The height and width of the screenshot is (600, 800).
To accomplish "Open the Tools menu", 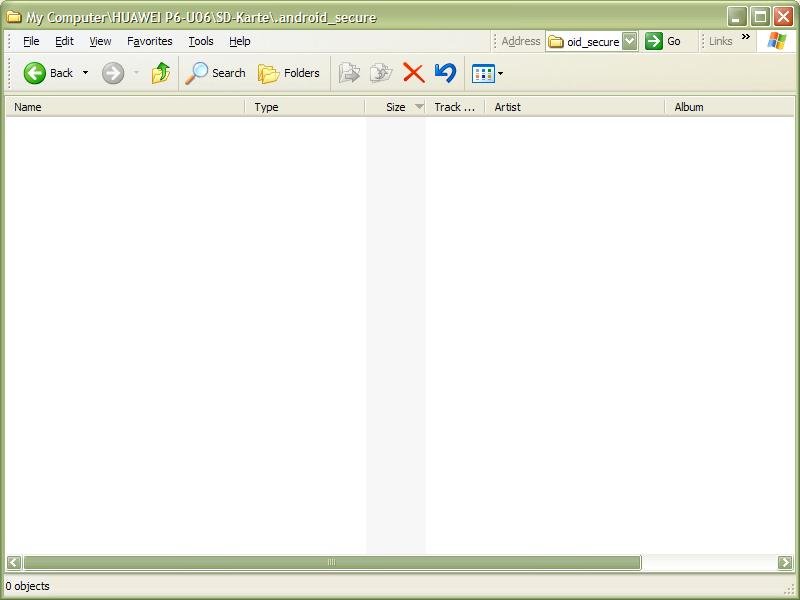I will pyautogui.click(x=201, y=41).
